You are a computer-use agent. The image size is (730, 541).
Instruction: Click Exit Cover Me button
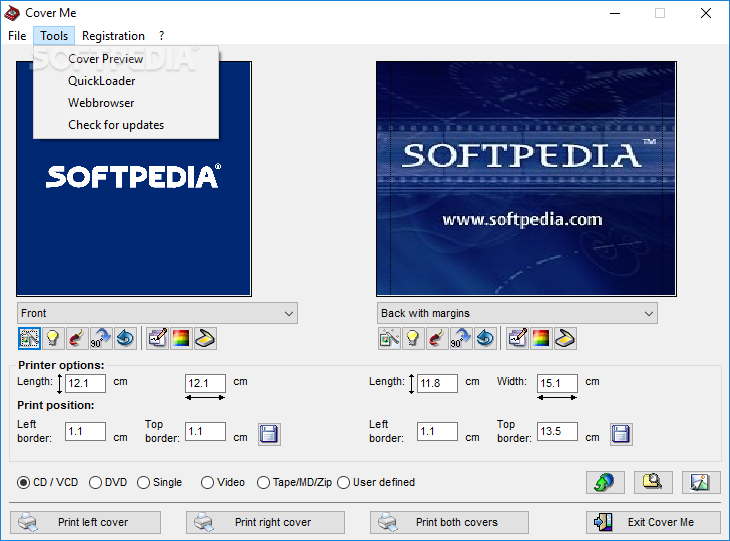[x=653, y=522]
